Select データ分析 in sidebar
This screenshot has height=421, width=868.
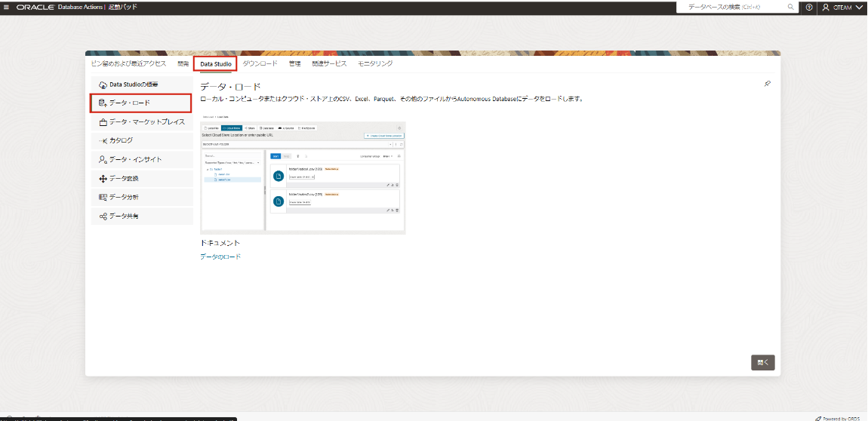(142, 197)
